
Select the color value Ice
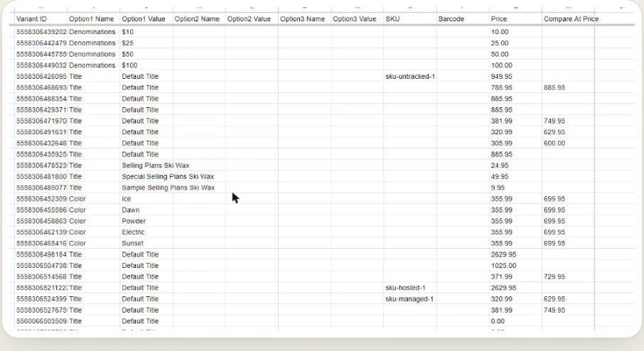click(x=146, y=199)
